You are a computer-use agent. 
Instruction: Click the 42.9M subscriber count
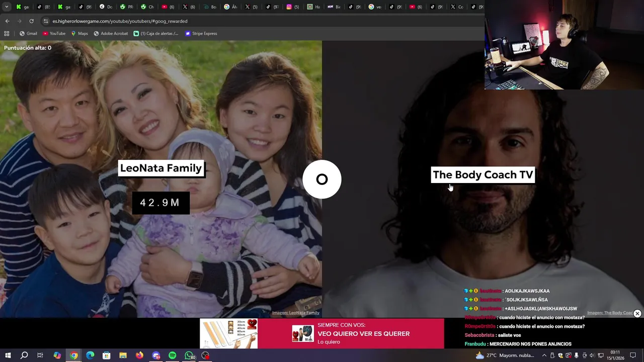(x=160, y=203)
